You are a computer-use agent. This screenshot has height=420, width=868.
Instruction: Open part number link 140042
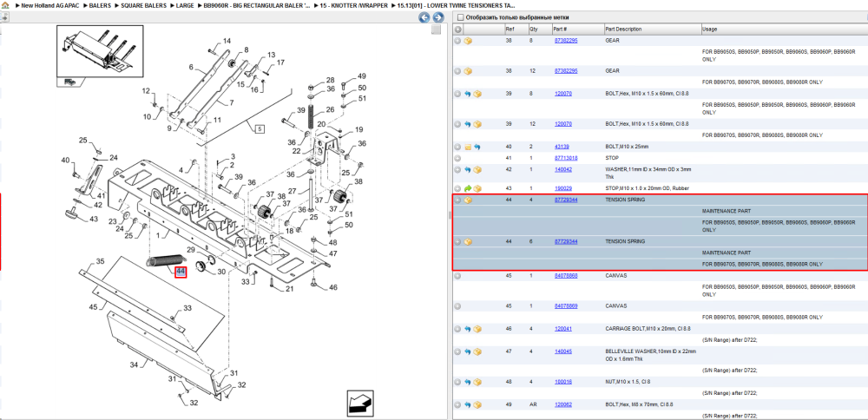tap(563, 170)
